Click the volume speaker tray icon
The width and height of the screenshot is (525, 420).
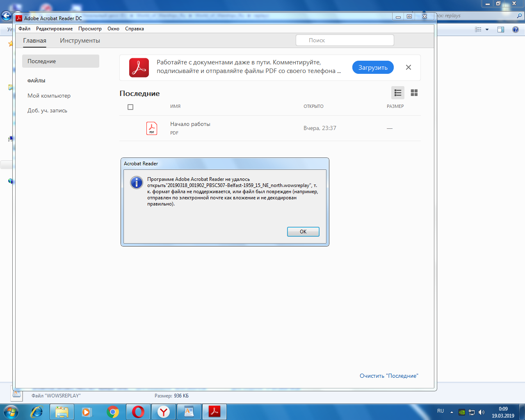(481, 412)
